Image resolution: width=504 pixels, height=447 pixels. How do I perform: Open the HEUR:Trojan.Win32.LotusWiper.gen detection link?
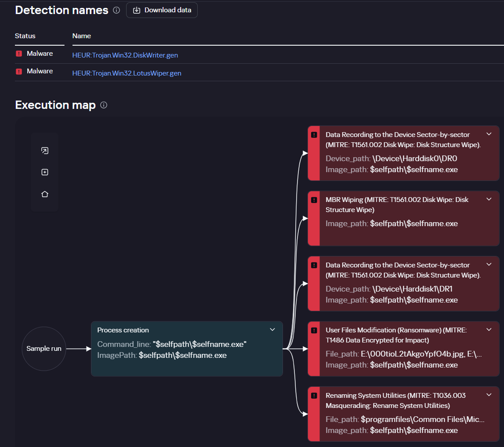(127, 73)
